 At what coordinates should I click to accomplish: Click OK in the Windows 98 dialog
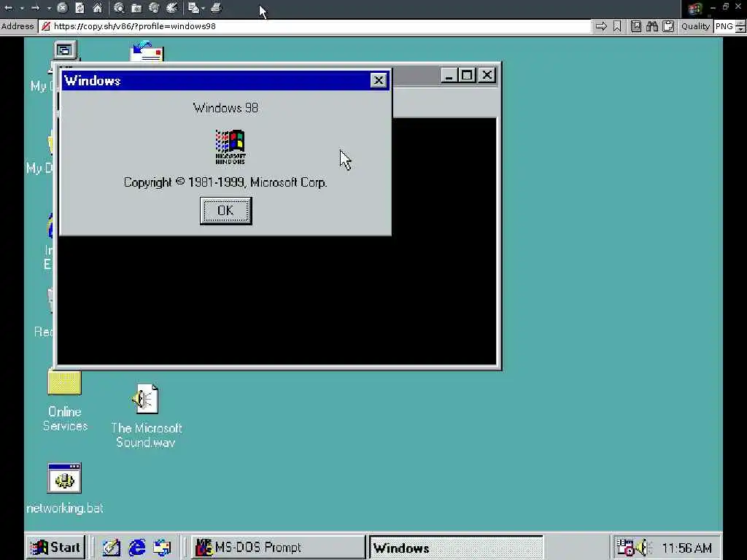[x=226, y=211]
